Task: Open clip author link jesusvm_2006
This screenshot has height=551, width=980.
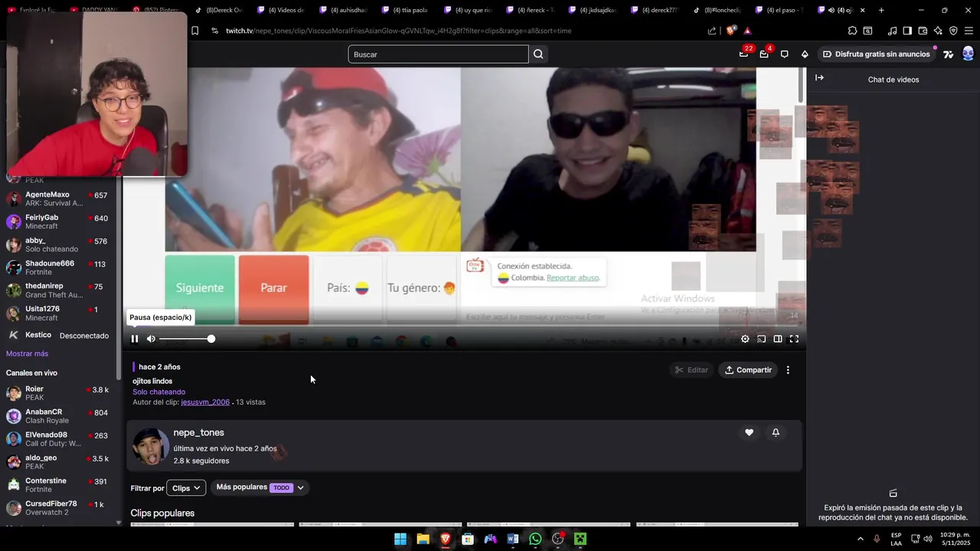Action: tap(205, 402)
